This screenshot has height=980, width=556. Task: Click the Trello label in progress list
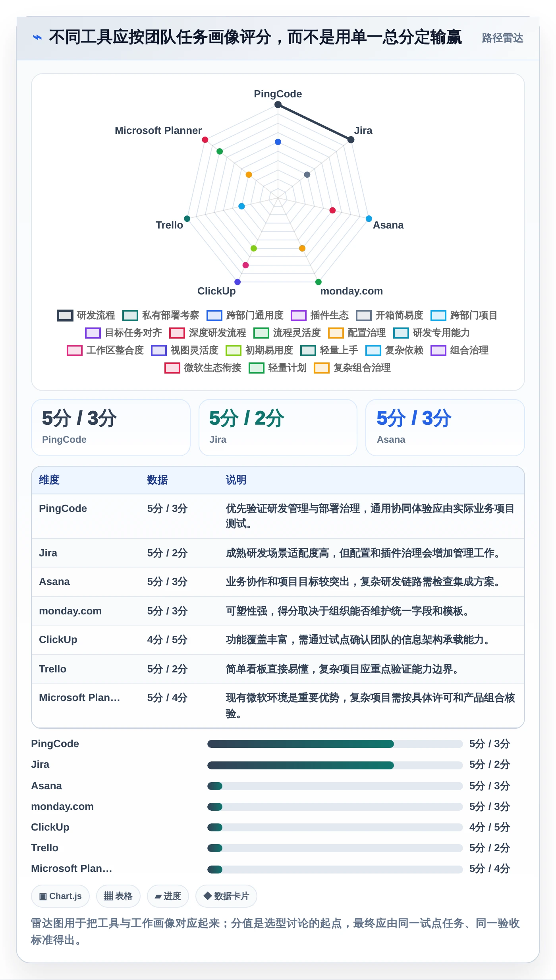tap(44, 848)
